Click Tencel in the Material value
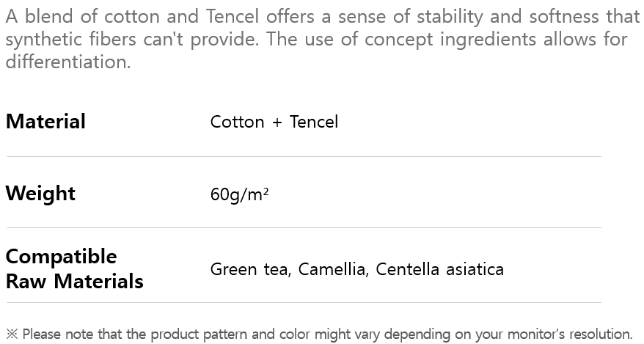 (314, 122)
